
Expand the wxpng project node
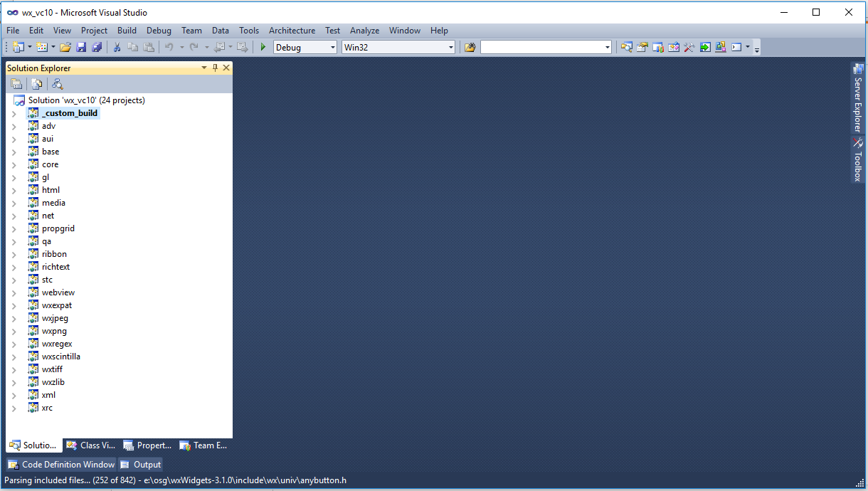[x=14, y=331]
